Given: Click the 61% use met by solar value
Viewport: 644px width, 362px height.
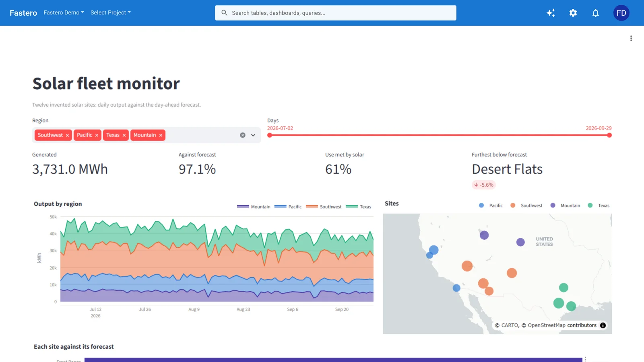Looking at the screenshot, I should [x=339, y=169].
